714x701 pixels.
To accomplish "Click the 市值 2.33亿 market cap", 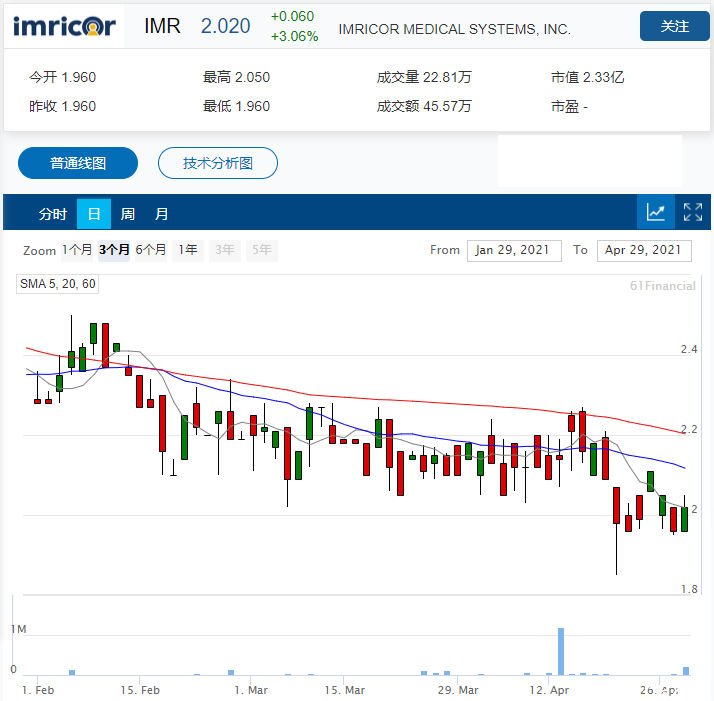I will click(x=587, y=77).
